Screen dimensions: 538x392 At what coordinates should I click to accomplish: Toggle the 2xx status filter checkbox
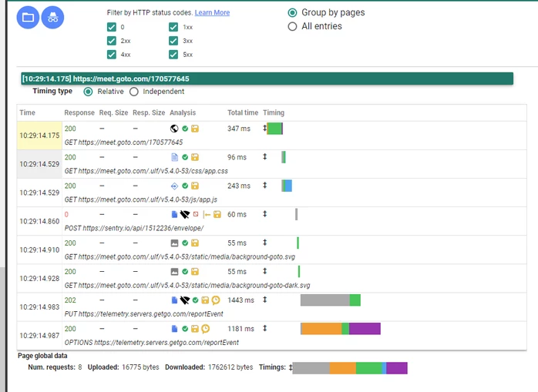(112, 41)
